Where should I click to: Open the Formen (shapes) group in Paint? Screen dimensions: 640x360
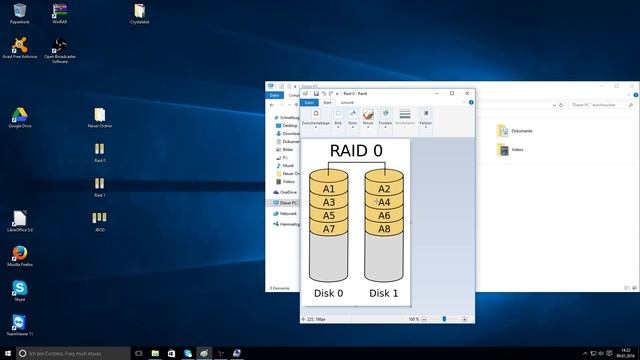[385, 118]
